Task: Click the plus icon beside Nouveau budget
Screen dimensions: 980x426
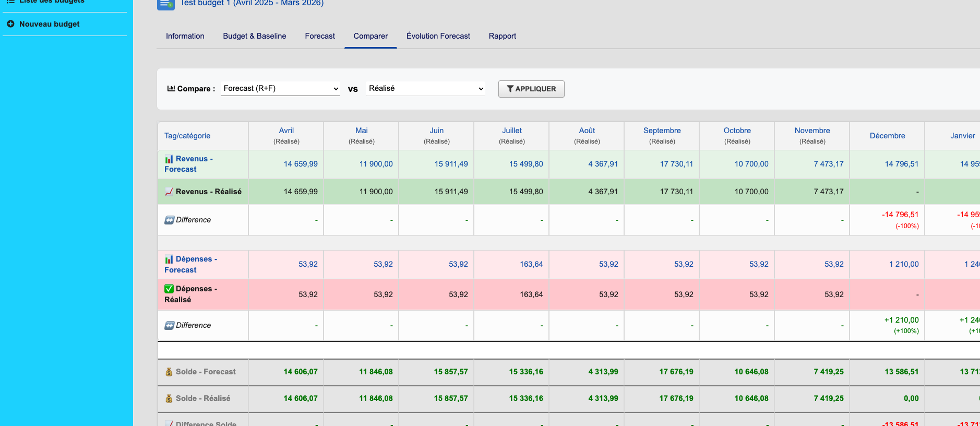Action: click(10, 24)
